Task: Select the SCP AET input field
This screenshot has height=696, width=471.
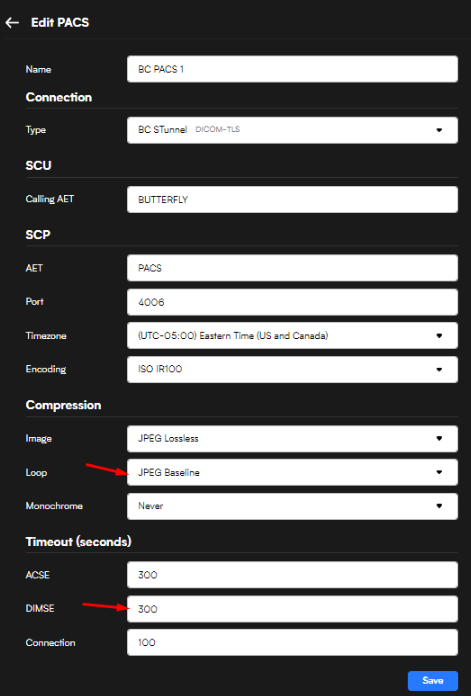Action: click(292, 268)
